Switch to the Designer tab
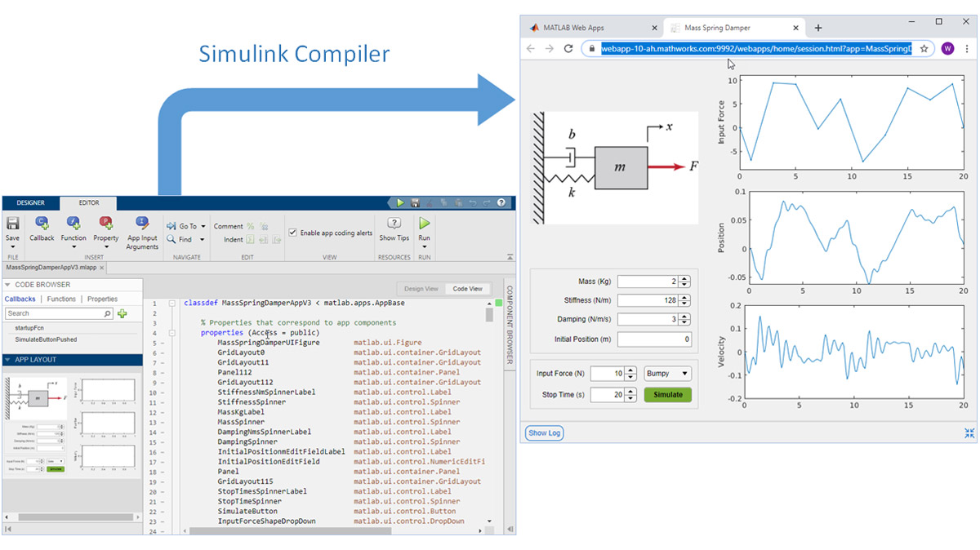Screen dimensions: 980x550 30,202
